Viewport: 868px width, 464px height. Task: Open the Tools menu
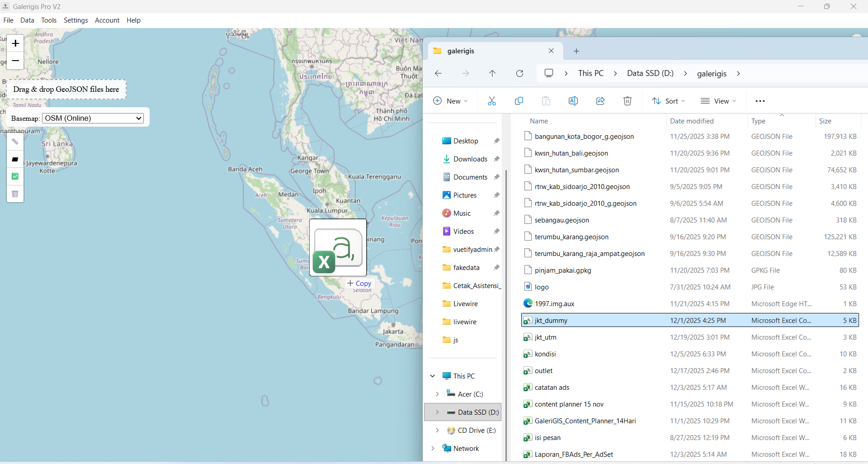(x=49, y=20)
